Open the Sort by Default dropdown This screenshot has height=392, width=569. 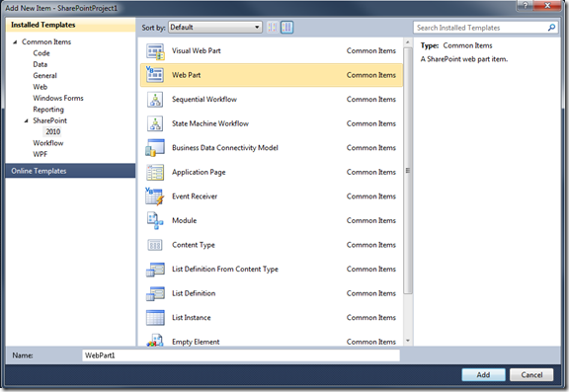(215, 28)
